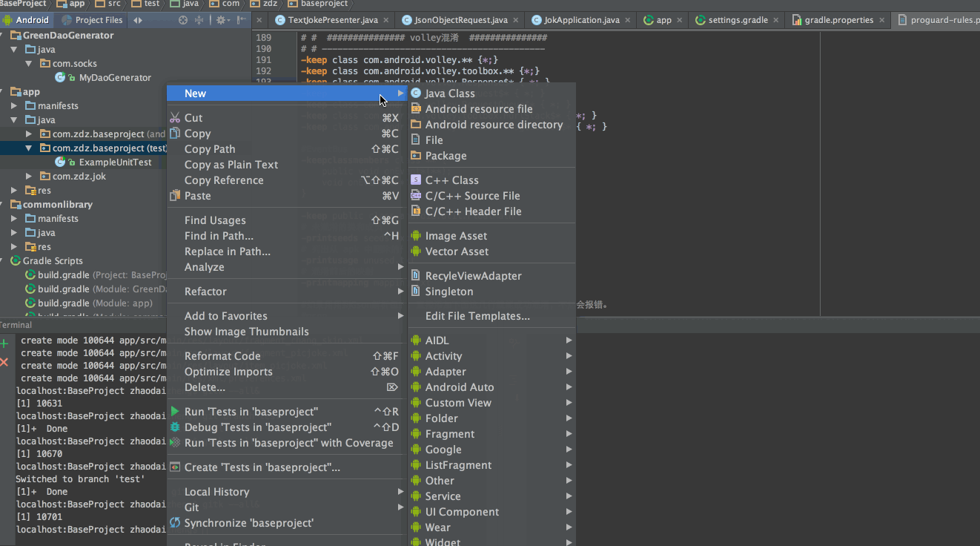Close the terminal session with the red X

coord(4,362)
